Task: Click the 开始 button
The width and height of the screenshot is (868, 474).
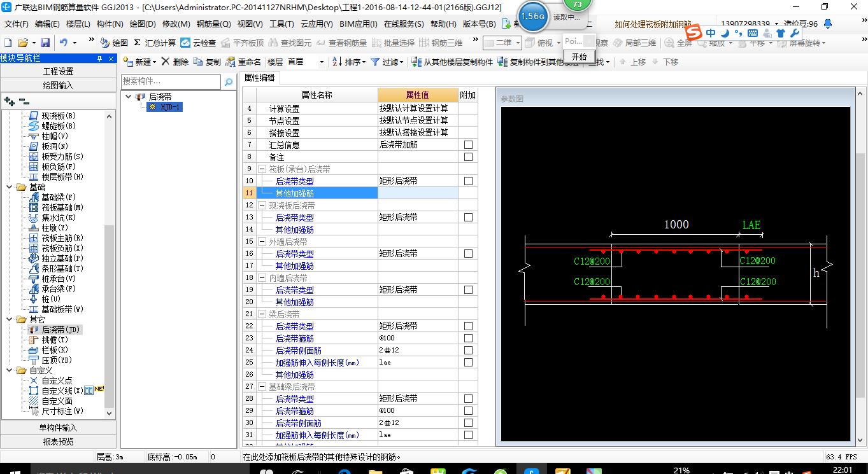Action: point(579,57)
